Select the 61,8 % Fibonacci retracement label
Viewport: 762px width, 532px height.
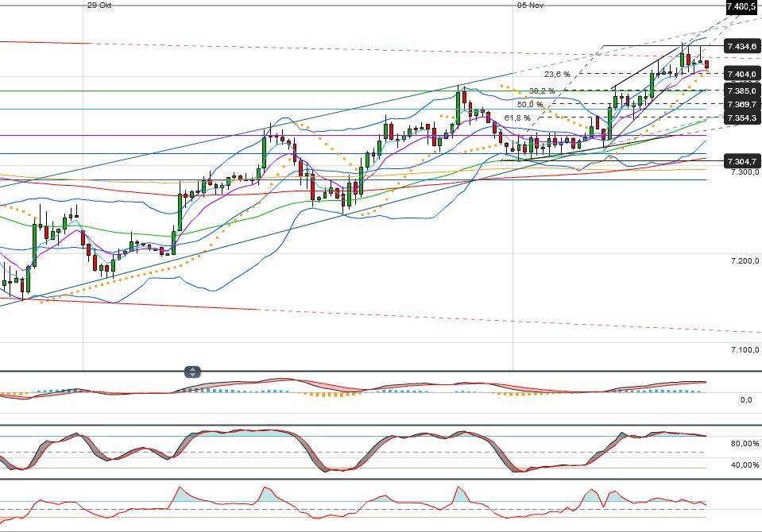point(517,118)
